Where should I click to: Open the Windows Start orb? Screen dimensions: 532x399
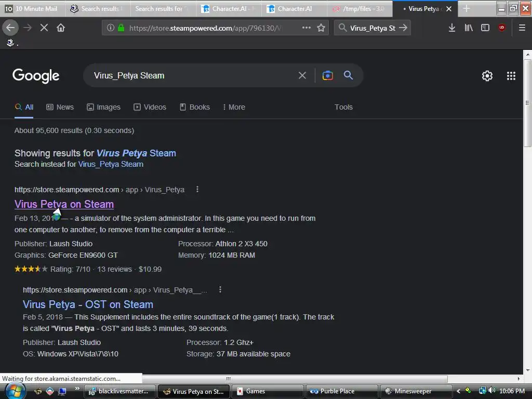click(15, 391)
